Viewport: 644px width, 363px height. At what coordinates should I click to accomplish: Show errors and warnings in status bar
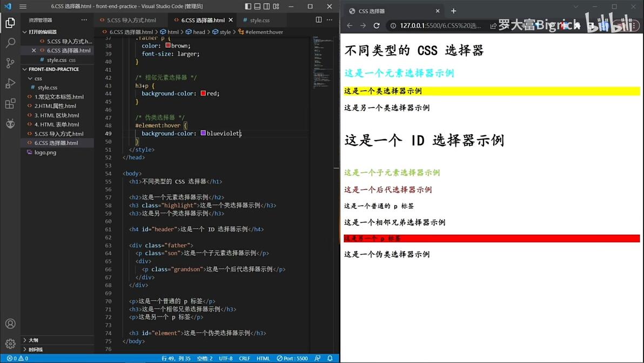click(x=17, y=359)
